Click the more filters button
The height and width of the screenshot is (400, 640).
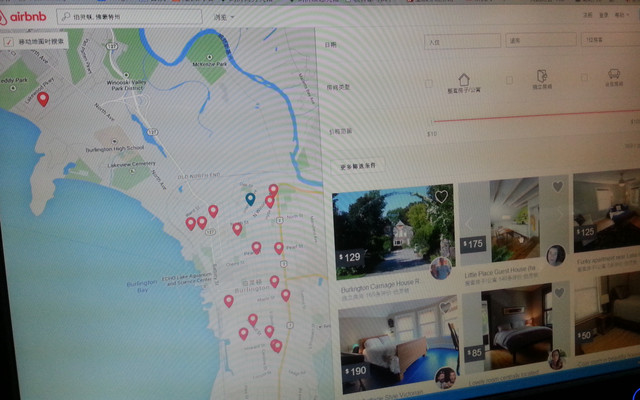(x=358, y=165)
